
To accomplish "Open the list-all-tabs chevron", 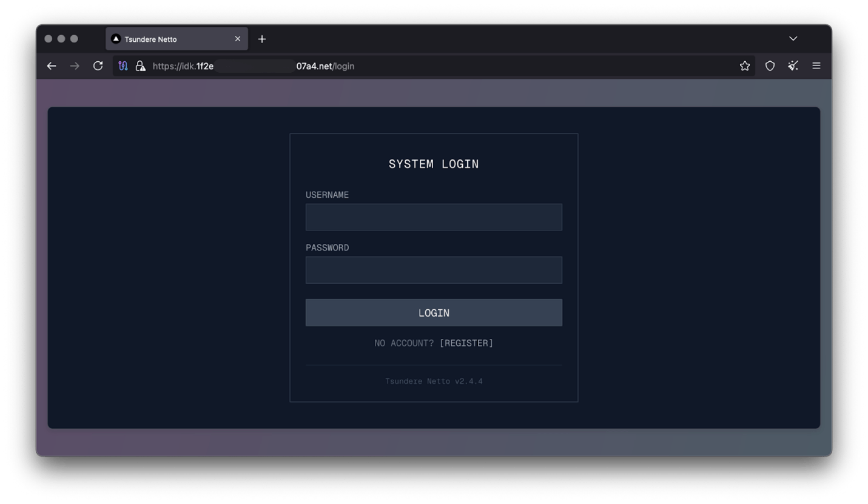I will tap(793, 38).
